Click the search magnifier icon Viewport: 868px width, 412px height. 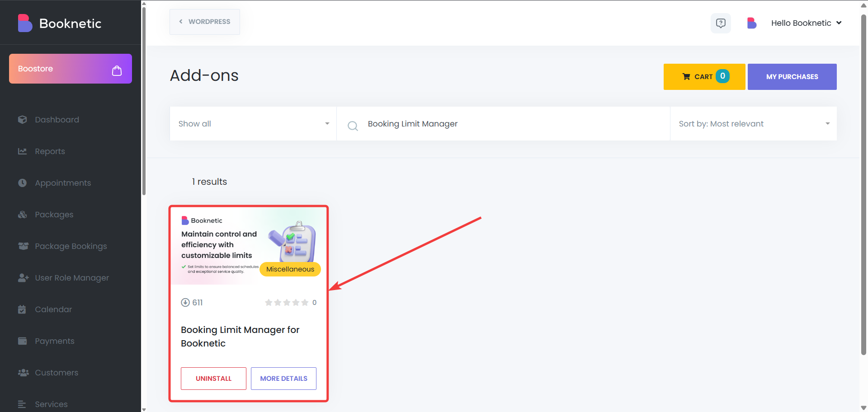[x=353, y=126]
